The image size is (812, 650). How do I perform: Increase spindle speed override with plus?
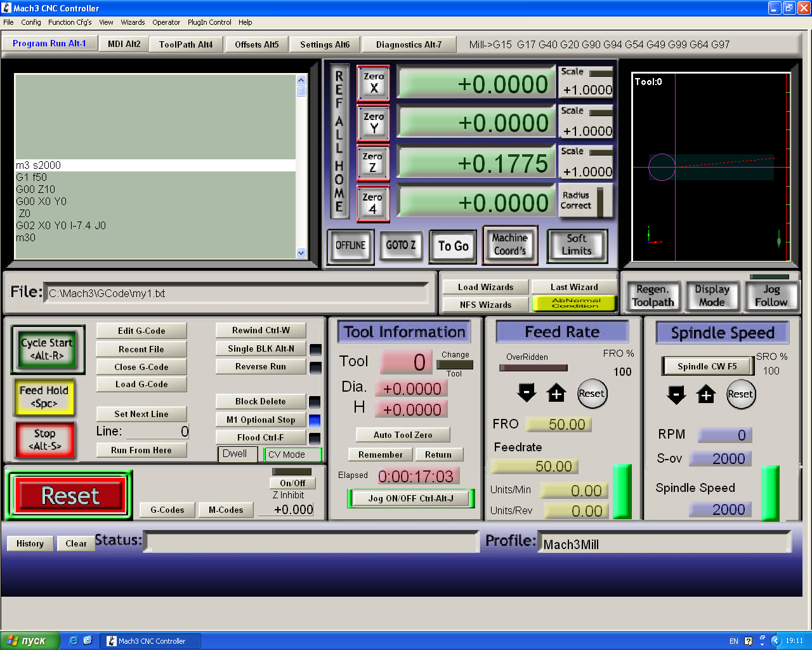[x=706, y=394]
